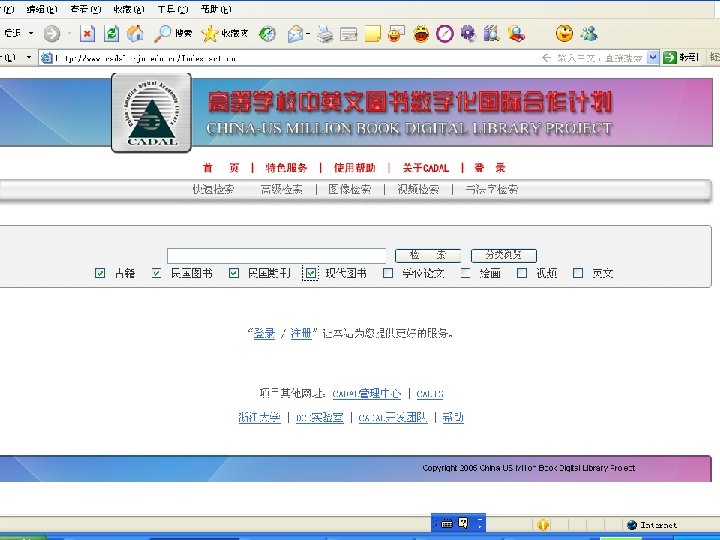Click the CADAL logo image
Viewport: 720px width, 540px height.
click(151, 112)
